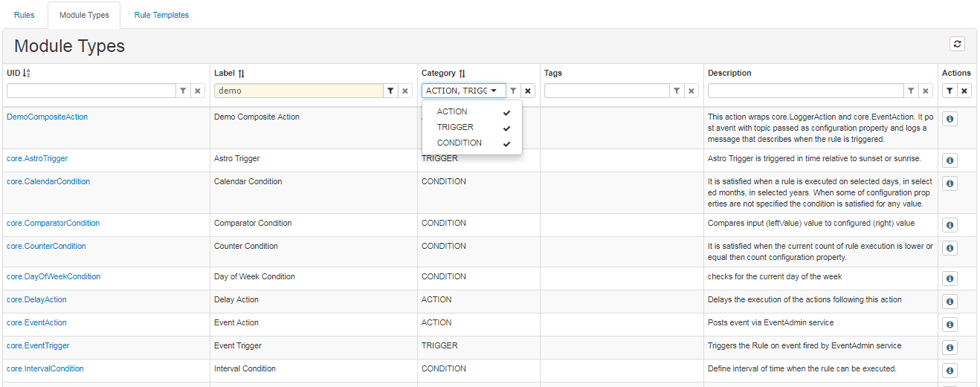Click the clear-all x icon under Actions
The image size is (980, 387).
[964, 91]
